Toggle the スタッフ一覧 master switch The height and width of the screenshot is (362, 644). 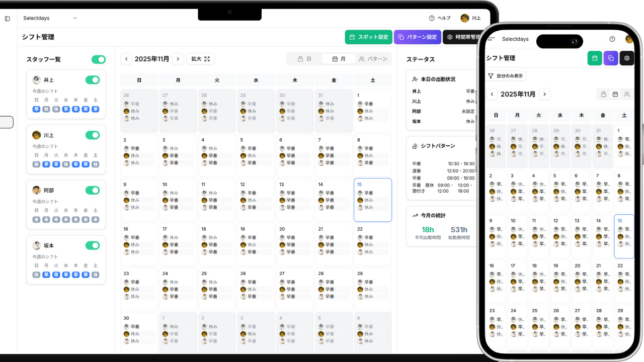point(99,59)
